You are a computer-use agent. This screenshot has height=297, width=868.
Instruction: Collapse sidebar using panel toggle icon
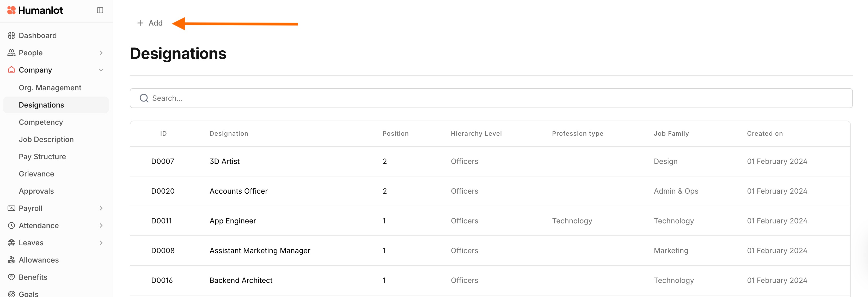coord(100,10)
